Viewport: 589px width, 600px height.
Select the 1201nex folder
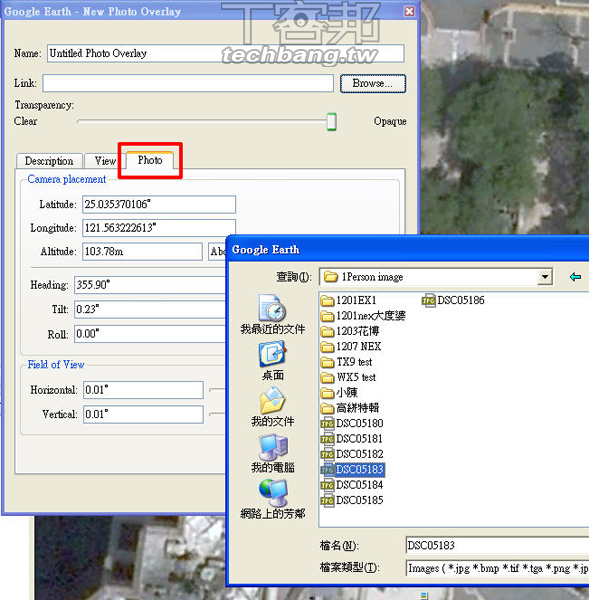click(363, 316)
